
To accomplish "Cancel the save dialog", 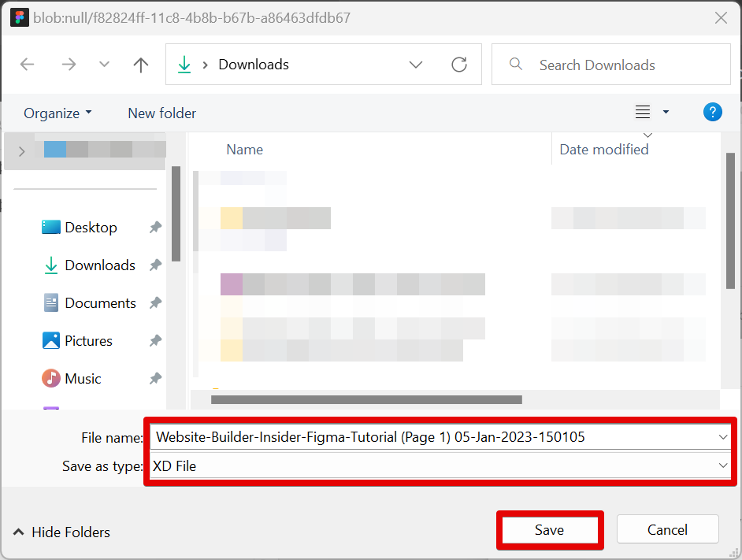I will click(x=667, y=530).
